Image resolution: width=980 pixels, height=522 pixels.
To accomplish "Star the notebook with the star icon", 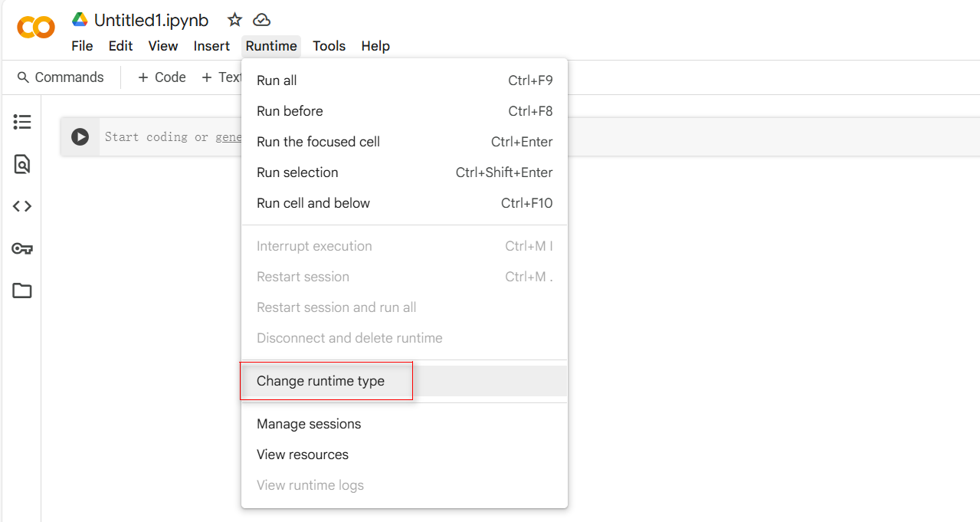I will 234,20.
